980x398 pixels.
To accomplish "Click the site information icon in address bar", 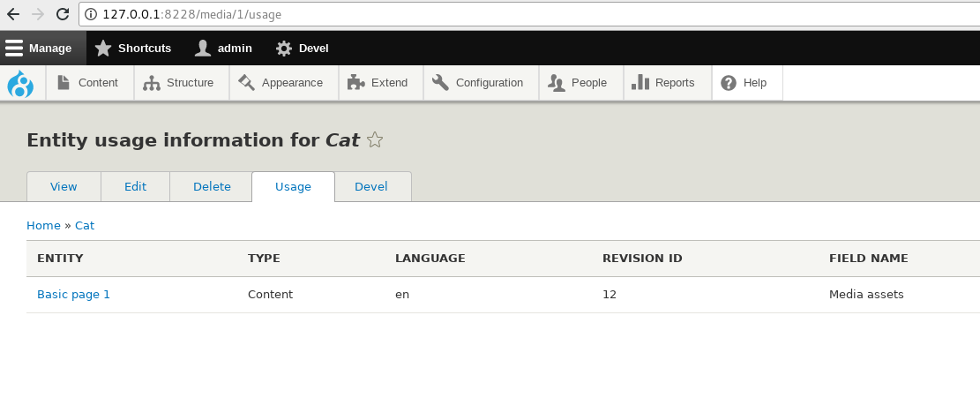I will [x=91, y=14].
